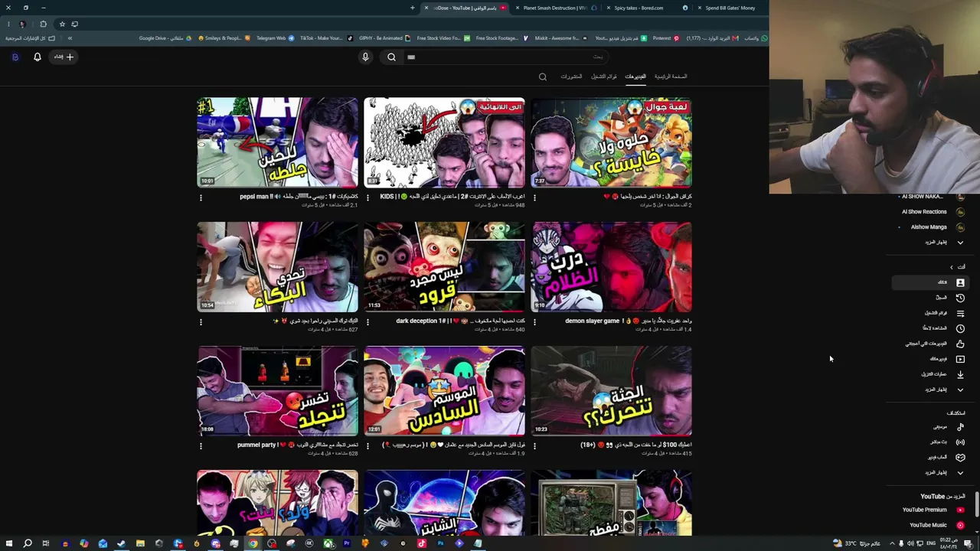Open the Chrome extensions puzzle icon
The height and width of the screenshot is (551, 980).
(x=43, y=24)
